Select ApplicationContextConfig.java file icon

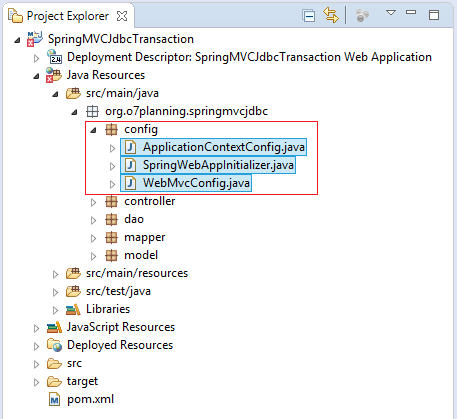tap(131, 147)
